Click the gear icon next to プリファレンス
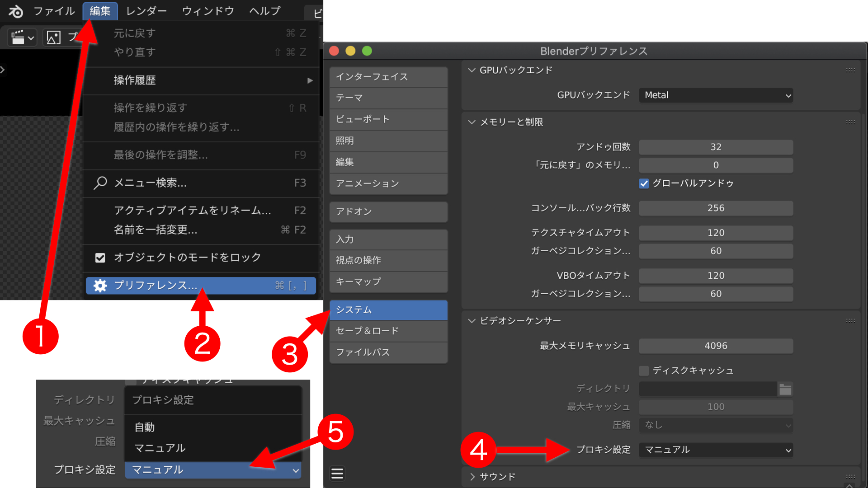The image size is (868, 488). tap(100, 286)
